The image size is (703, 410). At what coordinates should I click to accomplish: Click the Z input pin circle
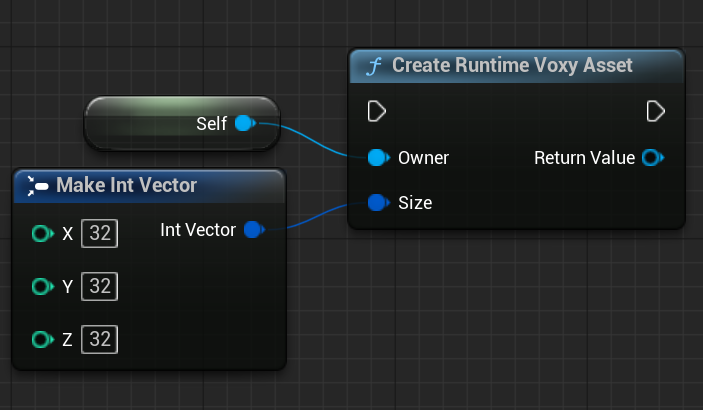pyautogui.click(x=41, y=340)
